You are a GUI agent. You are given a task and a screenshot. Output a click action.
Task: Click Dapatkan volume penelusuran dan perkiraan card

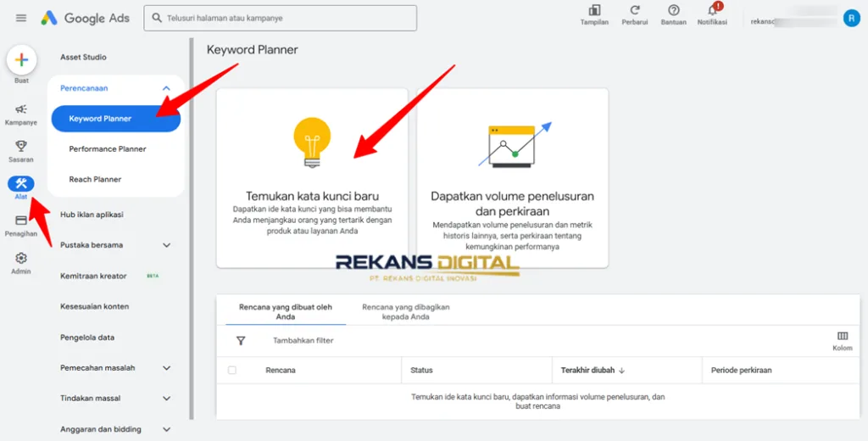tap(513, 178)
